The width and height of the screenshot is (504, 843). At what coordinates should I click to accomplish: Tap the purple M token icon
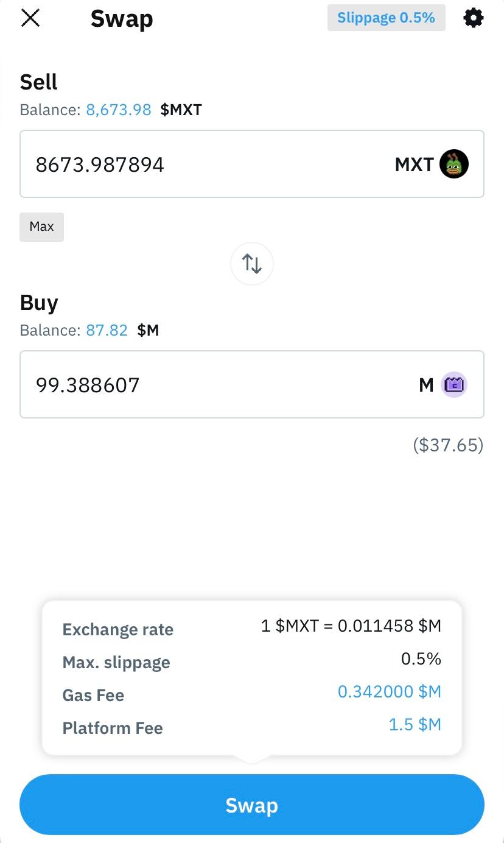tap(454, 385)
